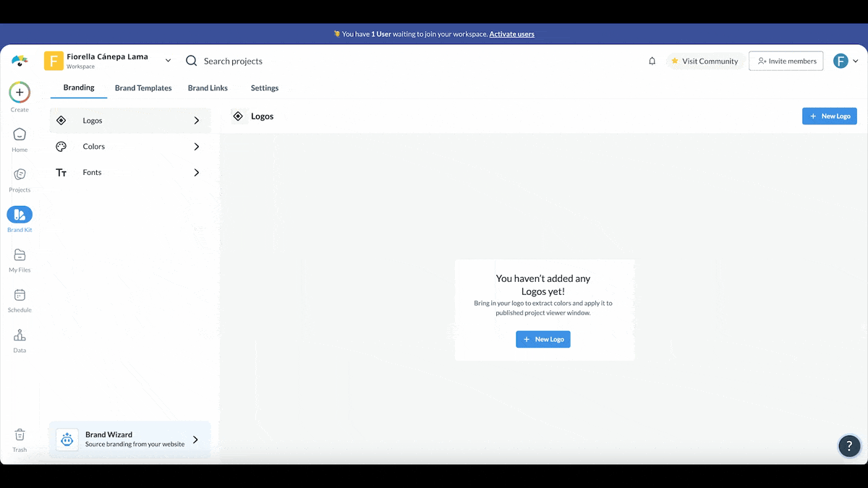Click the top-right New Logo button
Image resolution: width=868 pixels, height=488 pixels.
[830, 116]
